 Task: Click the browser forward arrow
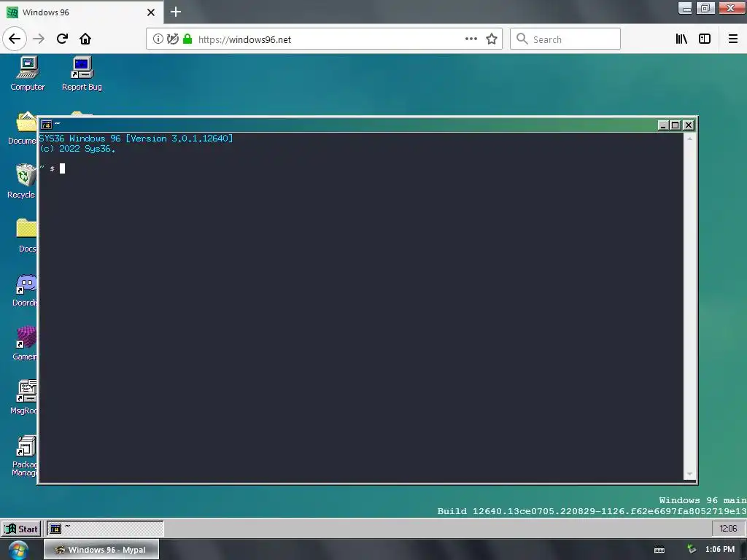click(x=39, y=39)
